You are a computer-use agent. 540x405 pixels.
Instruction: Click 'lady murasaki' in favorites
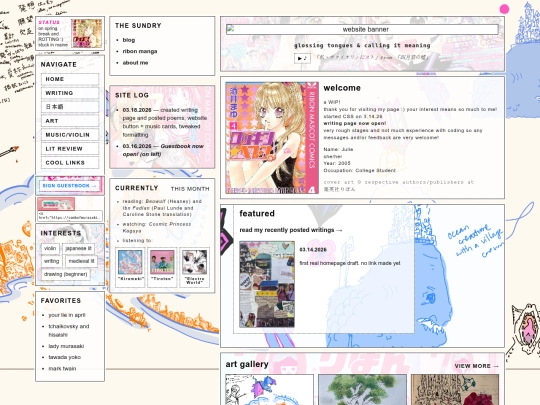click(66, 346)
